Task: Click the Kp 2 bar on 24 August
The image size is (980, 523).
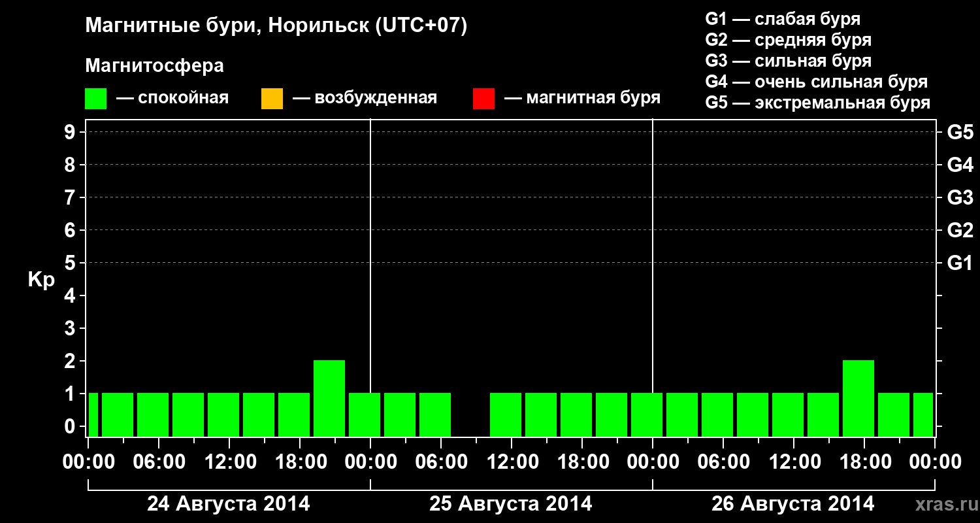Action: [329, 398]
